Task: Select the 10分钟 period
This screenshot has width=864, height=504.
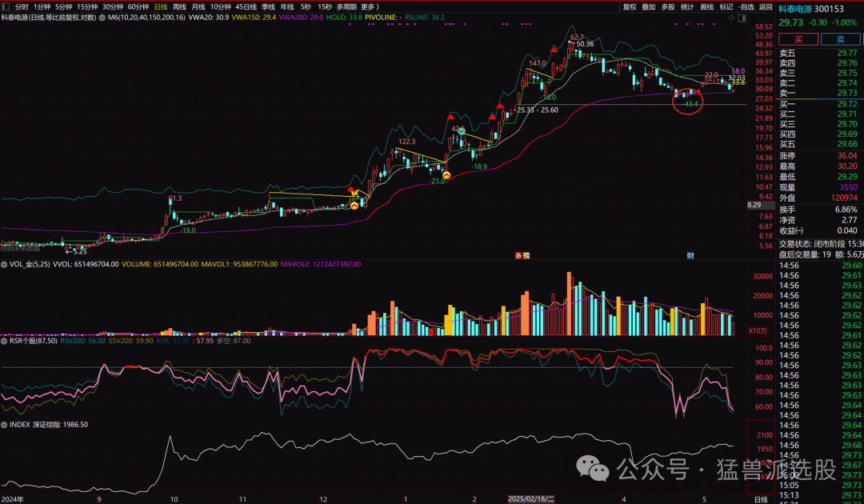Action: click(x=221, y=6)
